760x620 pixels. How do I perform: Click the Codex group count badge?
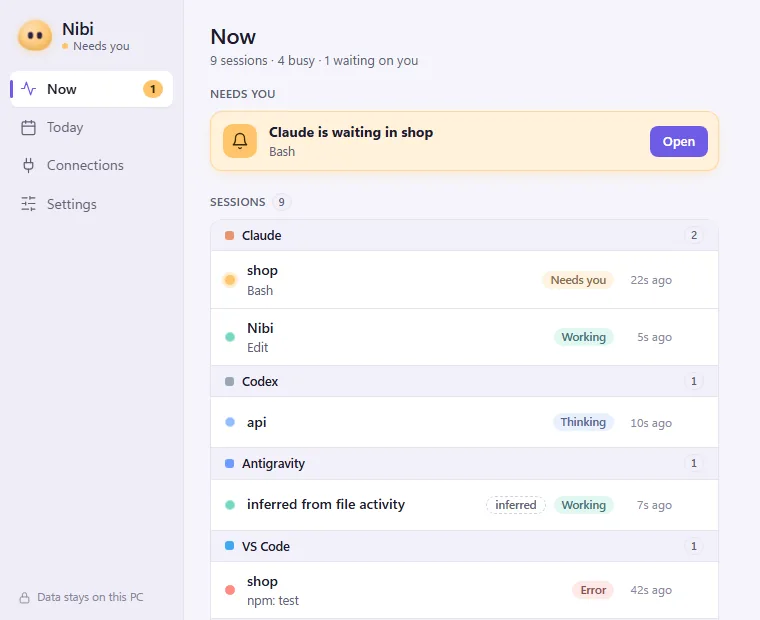[694, 382]
